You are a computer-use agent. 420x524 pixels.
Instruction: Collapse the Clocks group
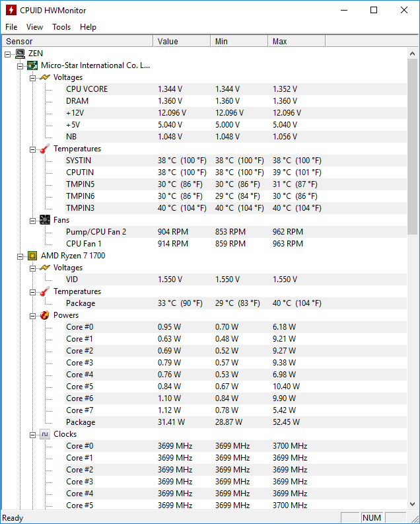click(x=32, y=435)
